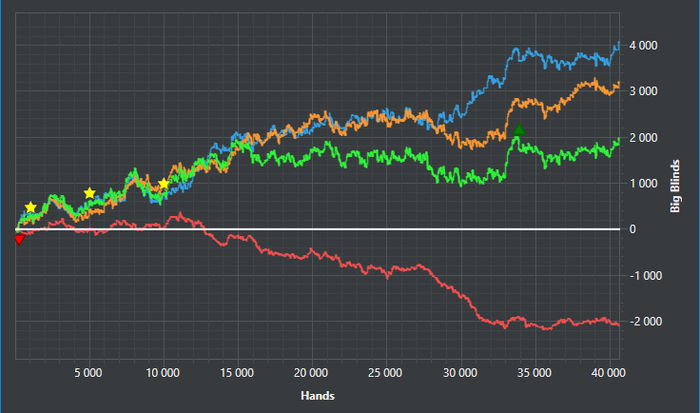This screenshot has height=413, width=700.
Task: Click the '15 000' hands axis label
Action: [x=237, y=373]
